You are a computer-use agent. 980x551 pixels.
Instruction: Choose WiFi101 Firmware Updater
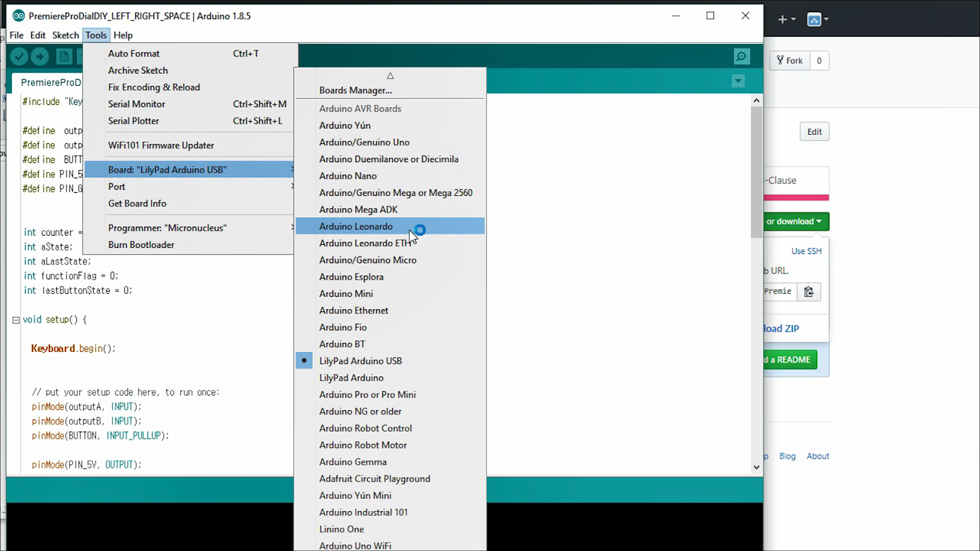[189, 145]
